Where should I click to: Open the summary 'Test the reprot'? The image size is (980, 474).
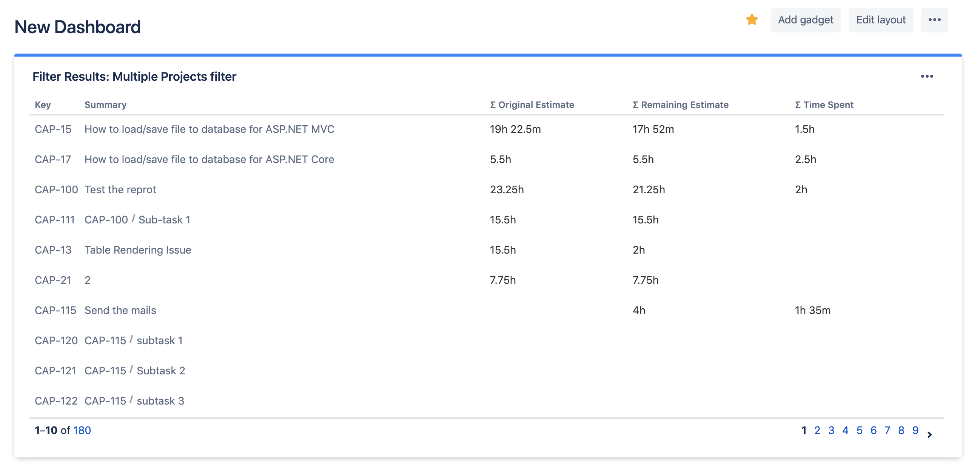pyautogui.click(x=120, y=189)
